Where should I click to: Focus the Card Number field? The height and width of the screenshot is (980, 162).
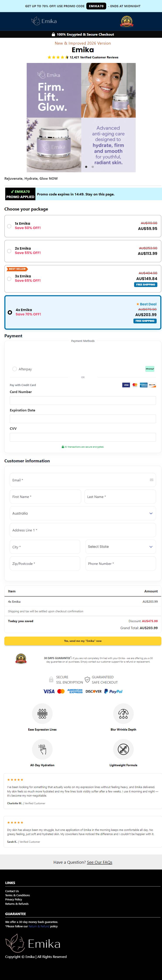tap(83, 400)
